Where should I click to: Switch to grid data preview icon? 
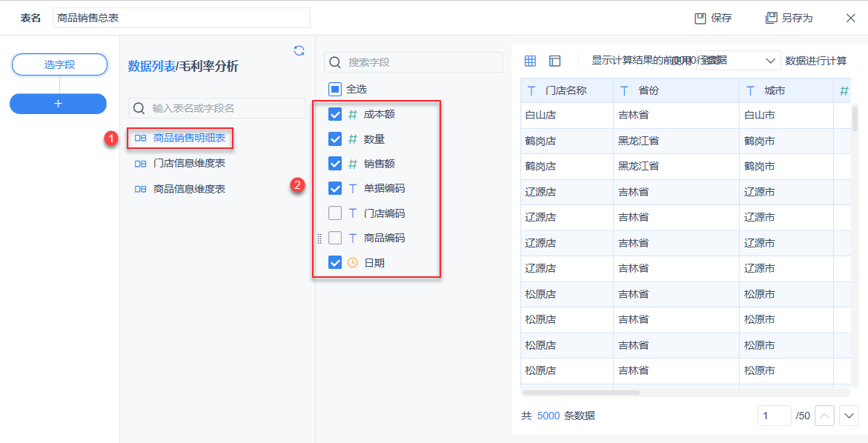(x=530, y=61)
